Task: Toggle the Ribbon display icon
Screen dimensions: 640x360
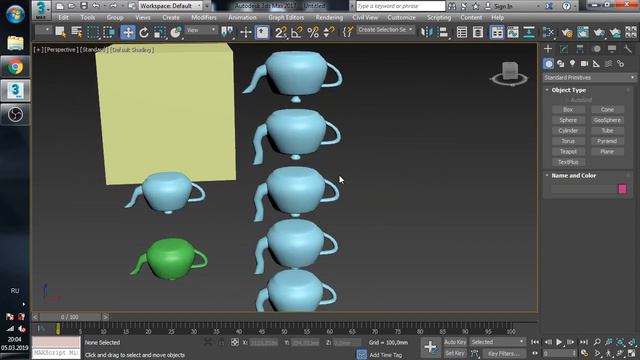Action: point(497,32)
